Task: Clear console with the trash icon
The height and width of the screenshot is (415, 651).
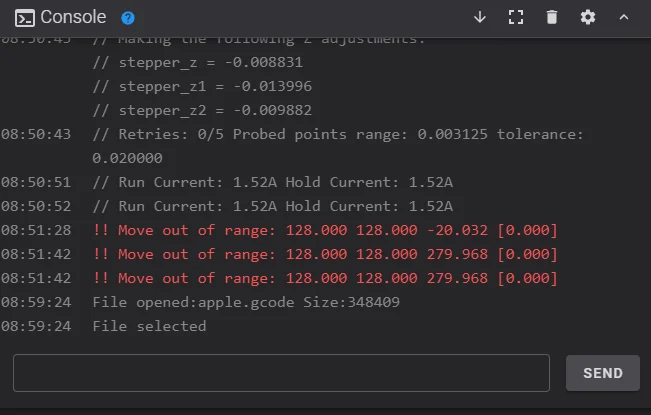Action: [552, 17]
